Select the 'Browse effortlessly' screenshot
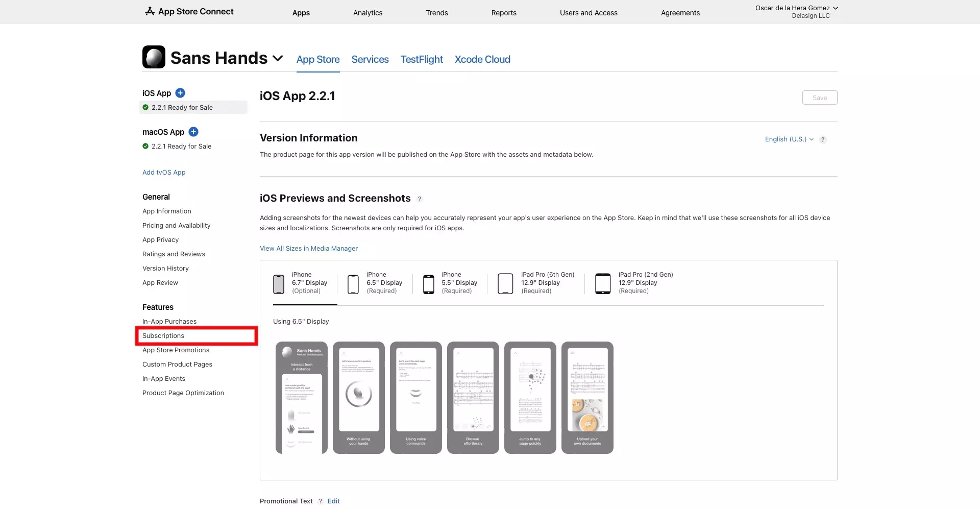 click(x=473, y=398)
